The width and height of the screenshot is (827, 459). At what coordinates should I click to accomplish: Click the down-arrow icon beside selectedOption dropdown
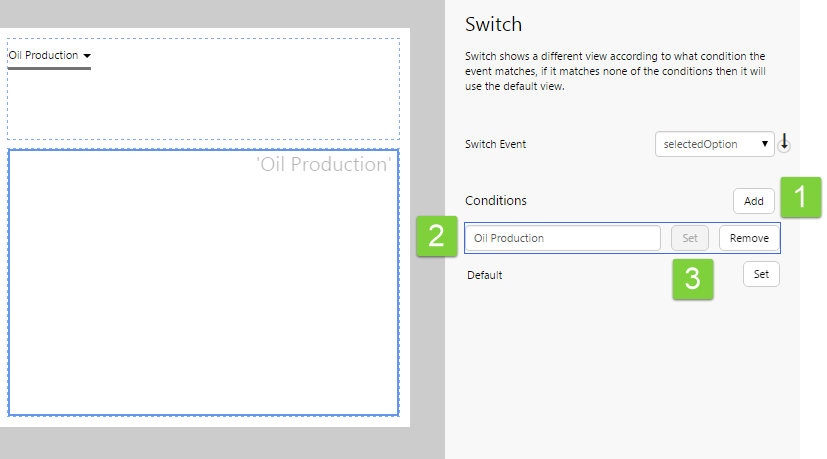(784, 143)
